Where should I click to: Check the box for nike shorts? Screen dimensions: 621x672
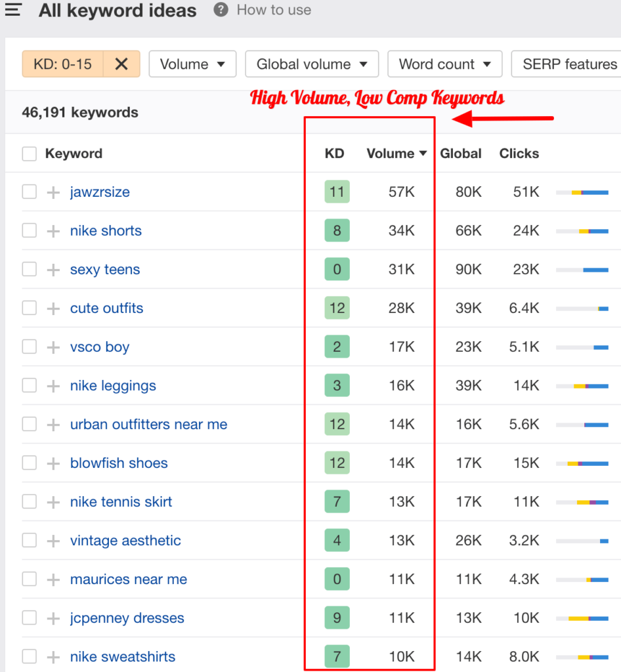coord(29,230)
